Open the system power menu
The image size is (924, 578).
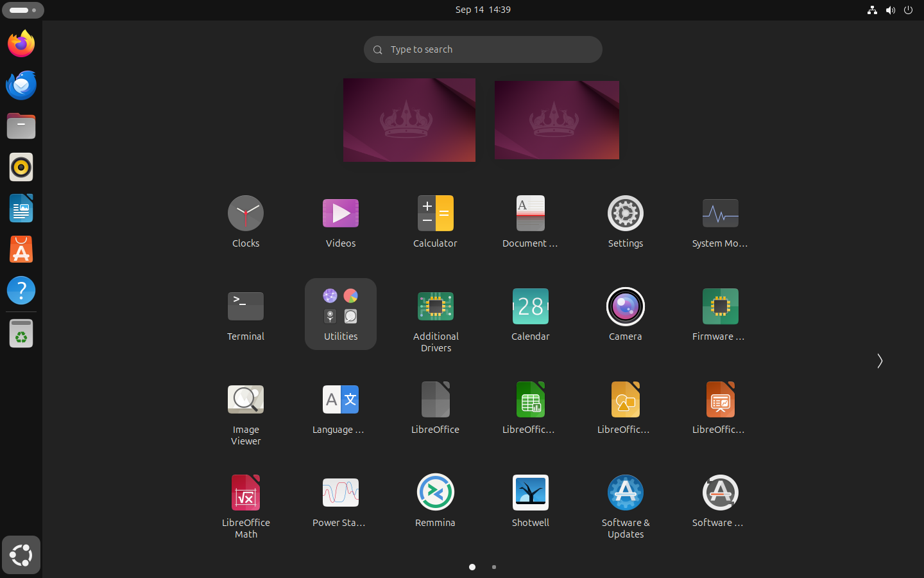click(908, 10)
